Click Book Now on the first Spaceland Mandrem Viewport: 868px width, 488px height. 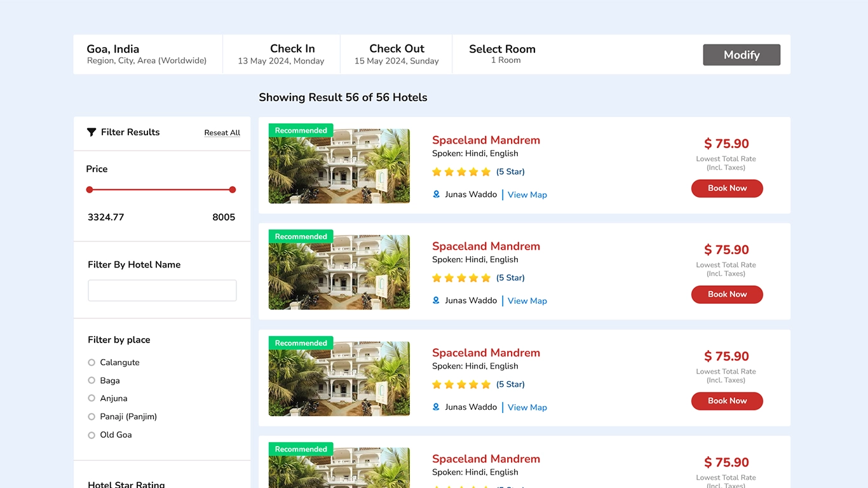coord(727,188)
